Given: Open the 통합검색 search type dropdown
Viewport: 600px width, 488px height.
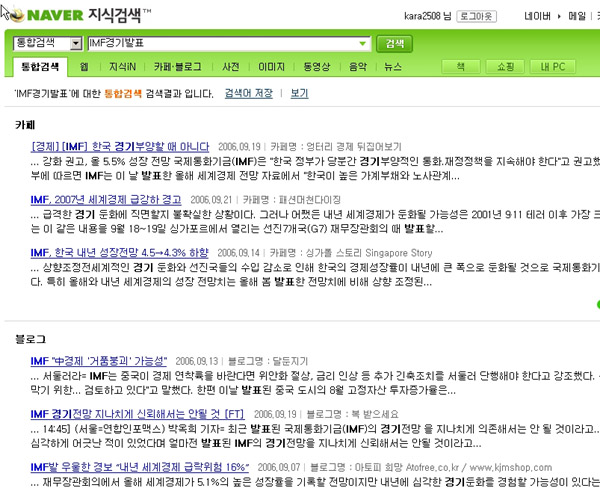Looking at the screenshot, I should tap(48, 43).
